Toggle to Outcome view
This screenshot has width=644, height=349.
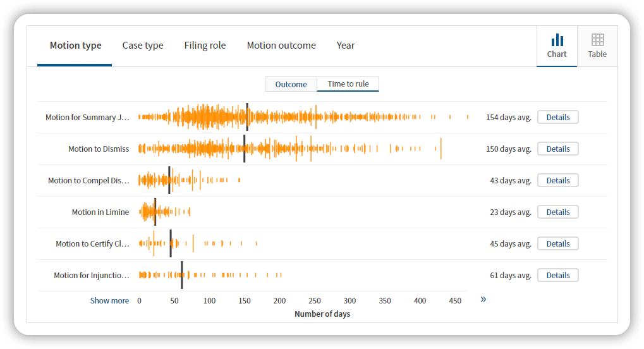tap(291, 84)
